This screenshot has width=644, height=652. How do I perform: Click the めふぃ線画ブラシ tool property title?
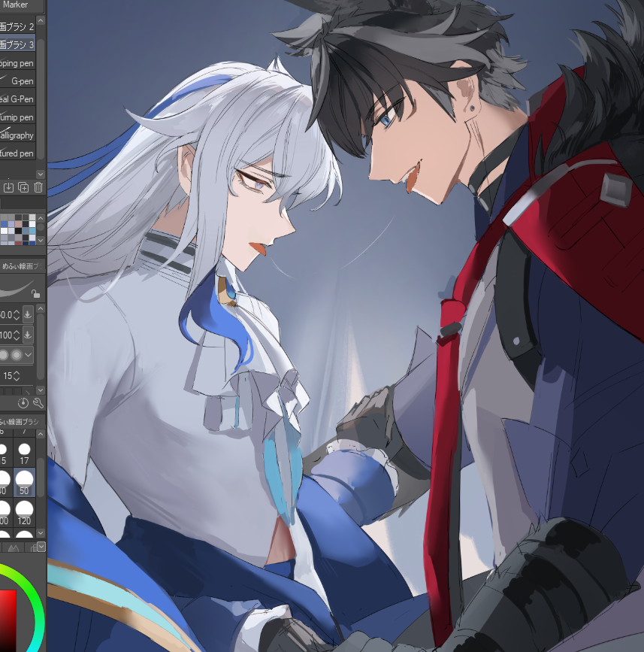(x=23, y=266)
